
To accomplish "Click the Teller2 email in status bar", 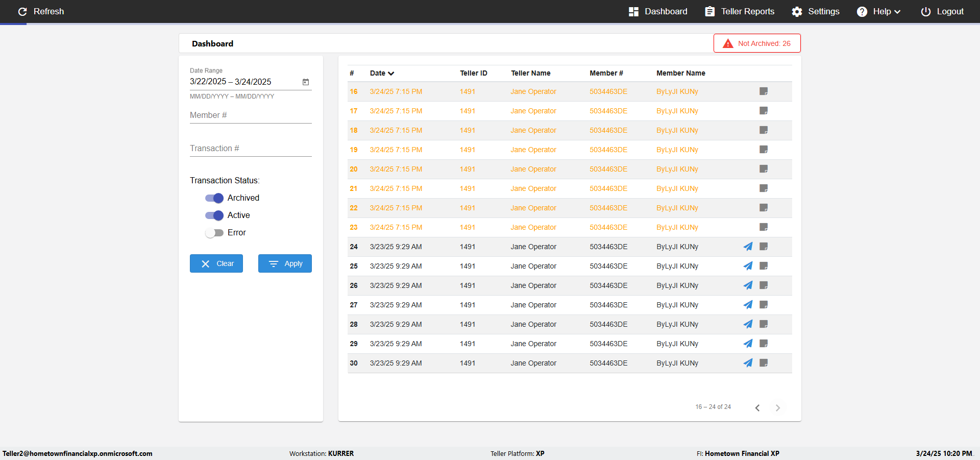I will (x=78, y=453).
